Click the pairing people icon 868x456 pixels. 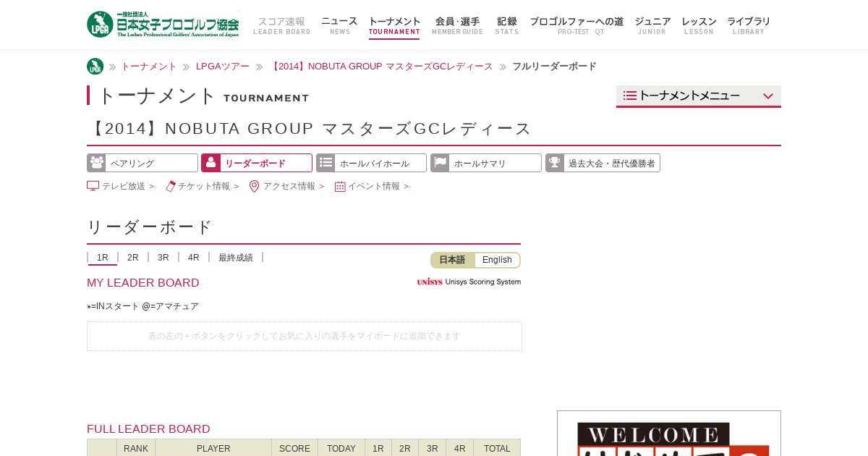[x=96, y=163]
